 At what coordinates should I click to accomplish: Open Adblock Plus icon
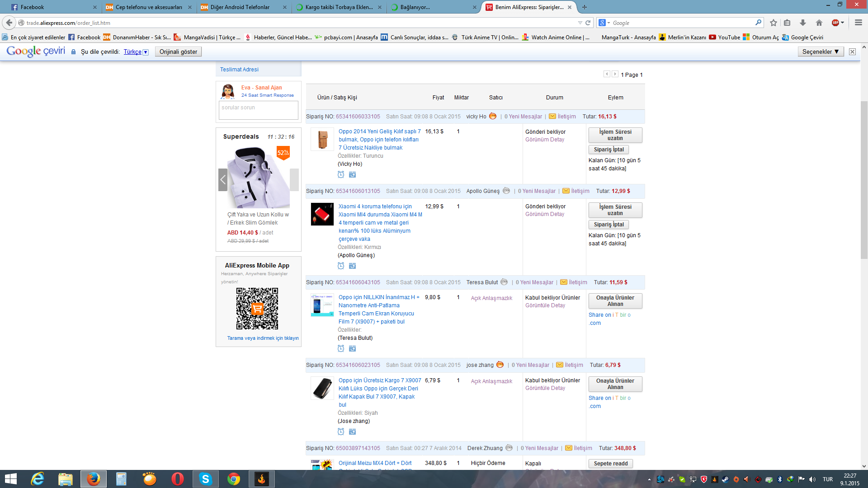835,23
